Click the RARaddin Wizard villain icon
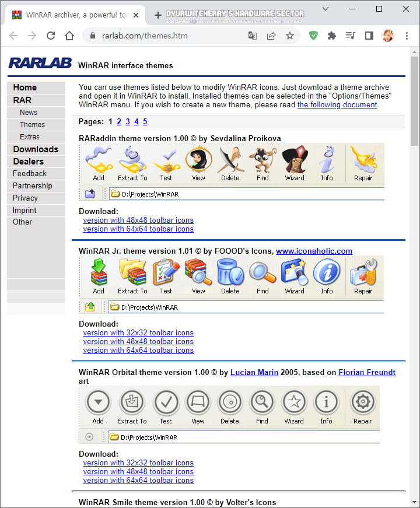420x508 pixels. pyautogui.click(x=295, y=159)
